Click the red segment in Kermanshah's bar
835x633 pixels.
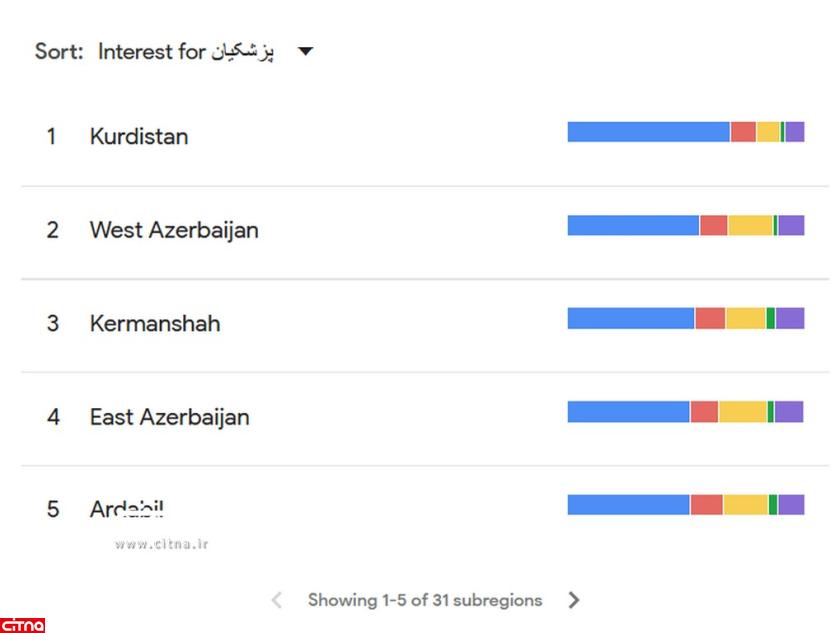pos(710,318)
